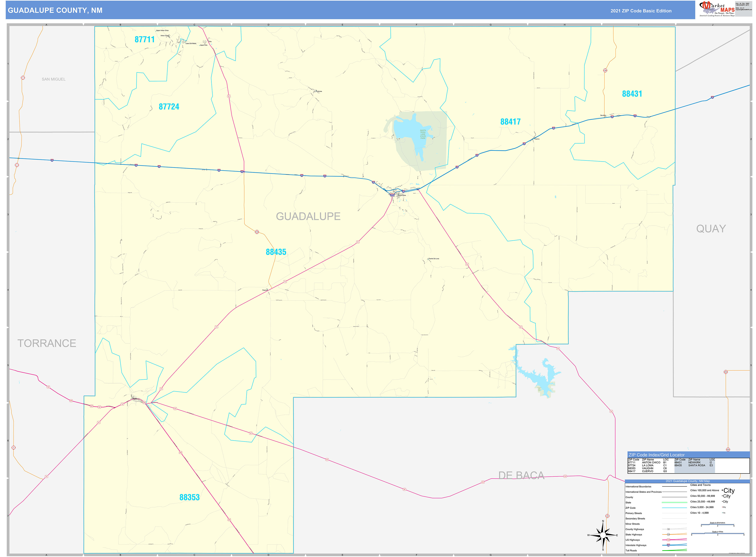Click the 'Toll Roads' legend entry
Viewport: 756px width, 557px height.
tap(631, 551)
